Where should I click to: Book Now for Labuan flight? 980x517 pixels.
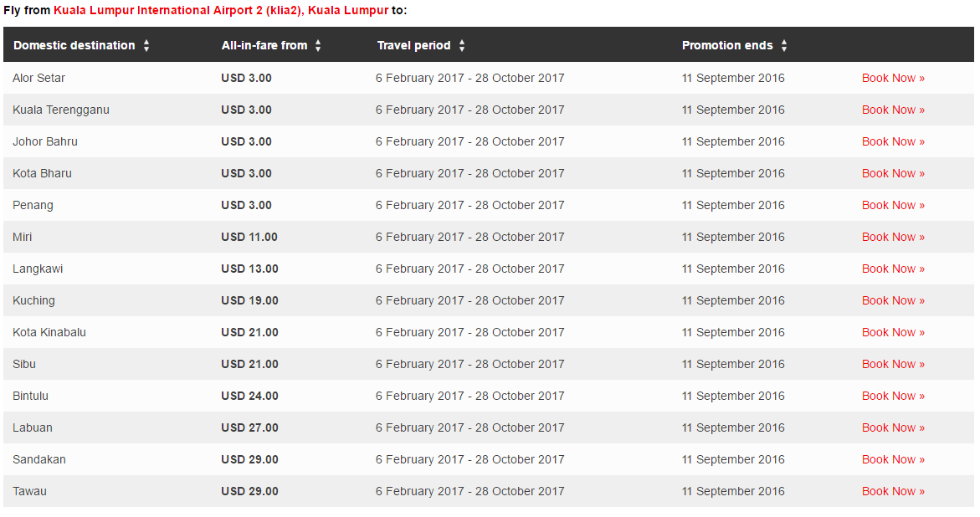pyautogui.click(x=893, y=427)
